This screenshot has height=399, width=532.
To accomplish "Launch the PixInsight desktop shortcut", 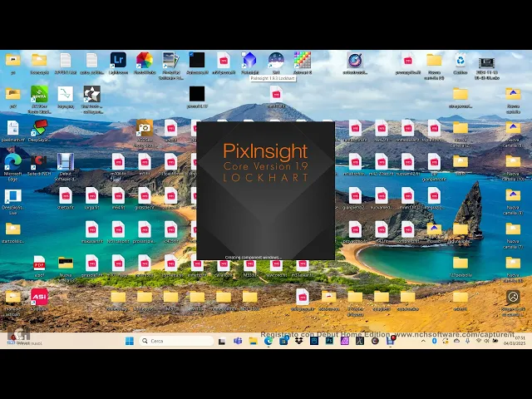I will coord(249,61).
